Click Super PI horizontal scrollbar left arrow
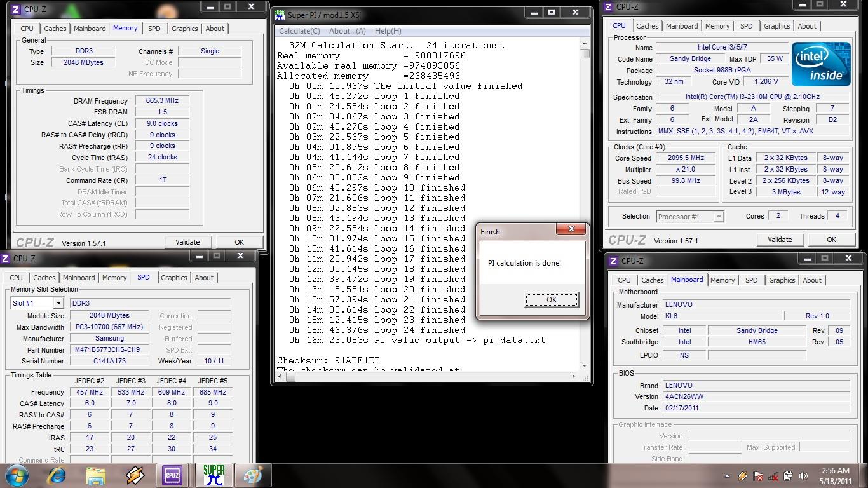 pyautogui.click(x=281, y=376)
